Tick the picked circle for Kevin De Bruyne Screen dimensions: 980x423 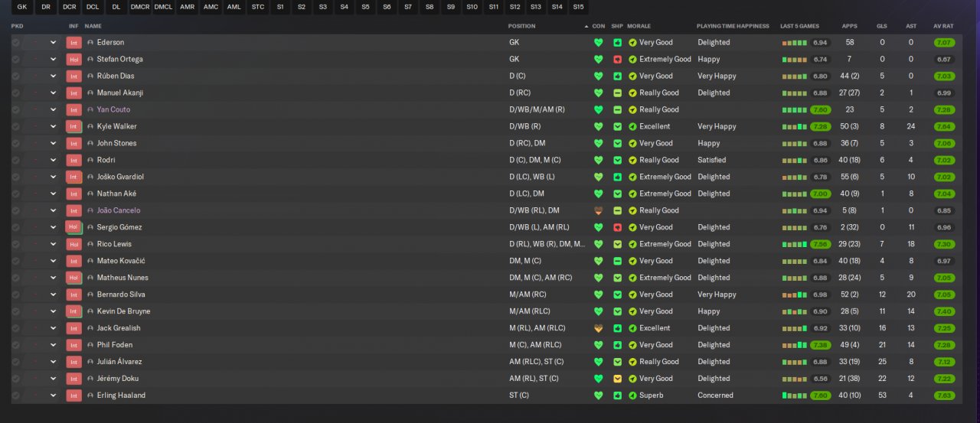tap(15, 312)
